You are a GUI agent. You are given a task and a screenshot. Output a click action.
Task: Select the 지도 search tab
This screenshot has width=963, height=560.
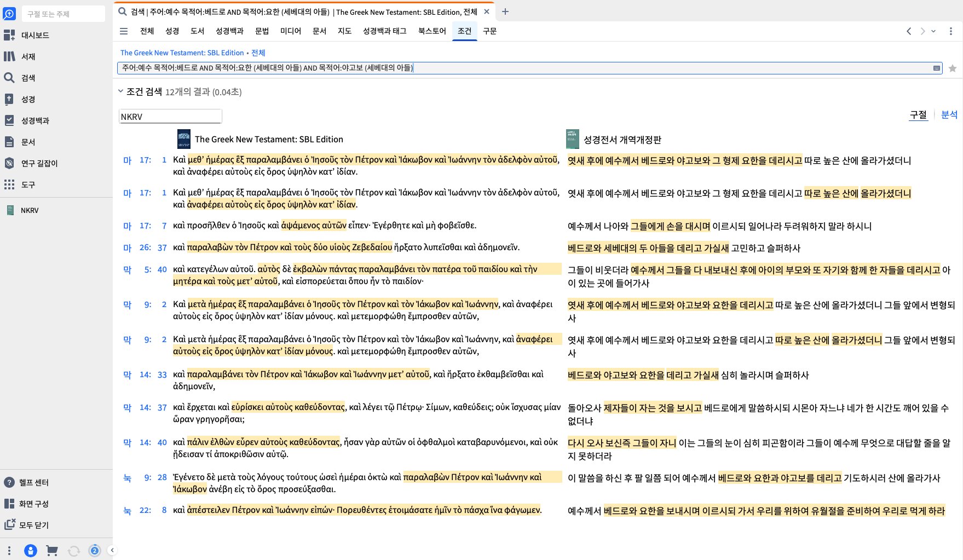pos(345,31)
